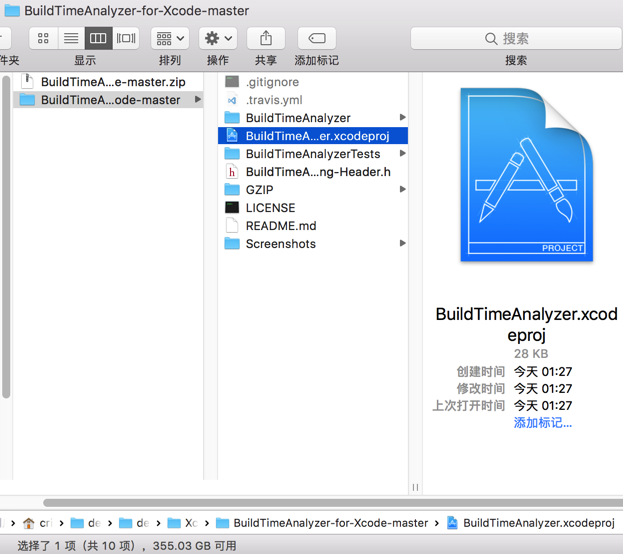Click BuildTimeAnalyzer.xcodeproj in path bar
This screenshot has height=554, width=623.
pyautogui.click(x=531, y=523)
